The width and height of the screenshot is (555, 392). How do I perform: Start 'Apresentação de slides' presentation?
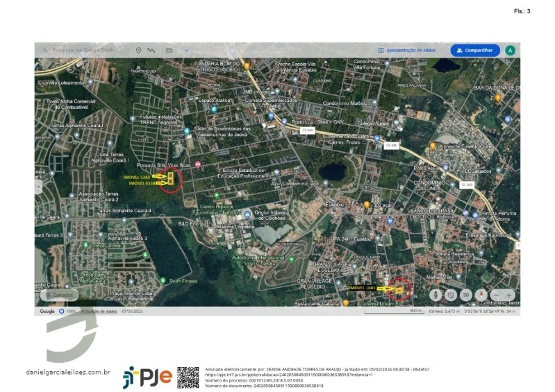407,50
